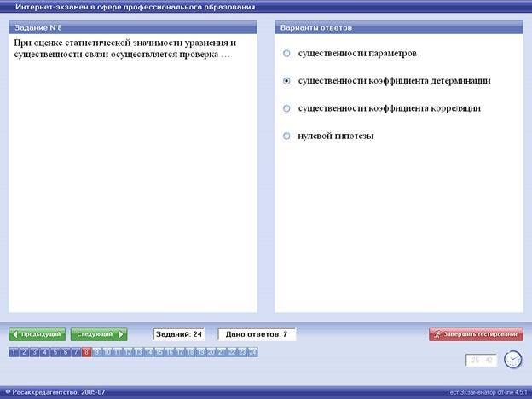Go to previous question with 'Предыдущий'

(38, 334)
